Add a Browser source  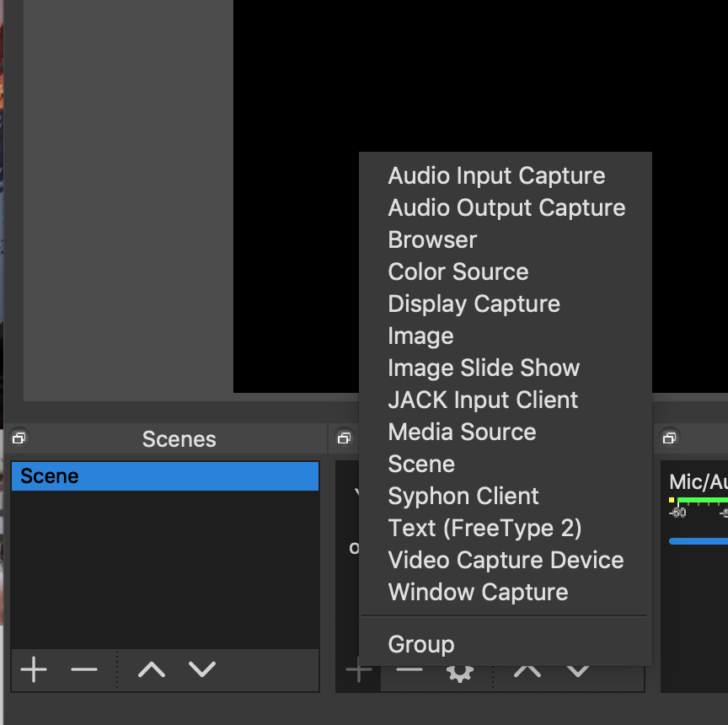432,239
